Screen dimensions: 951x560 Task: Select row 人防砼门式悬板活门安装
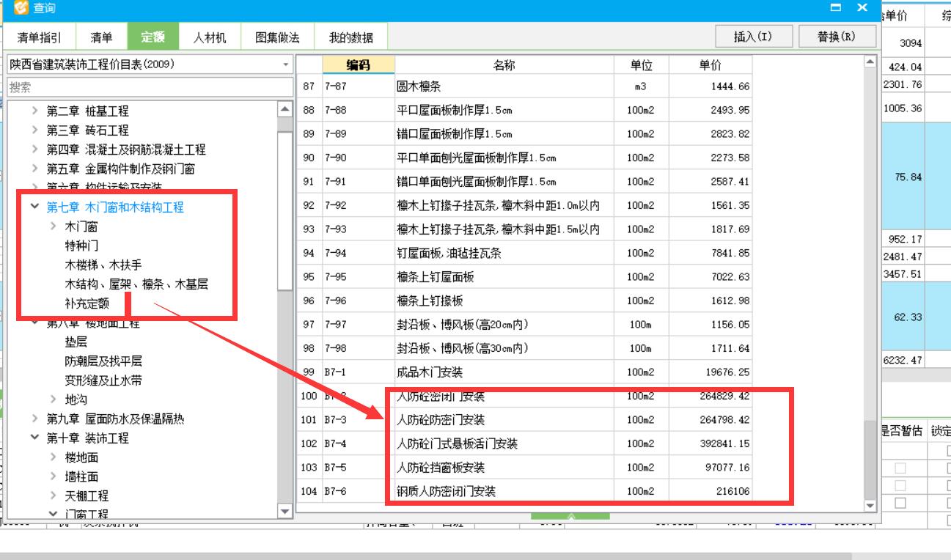(525, 443)
